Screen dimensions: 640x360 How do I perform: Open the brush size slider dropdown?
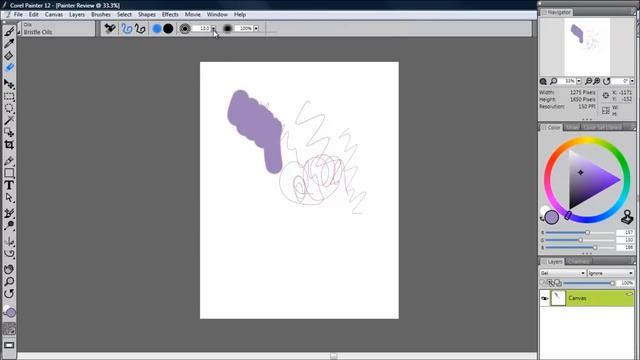[213, 29]
